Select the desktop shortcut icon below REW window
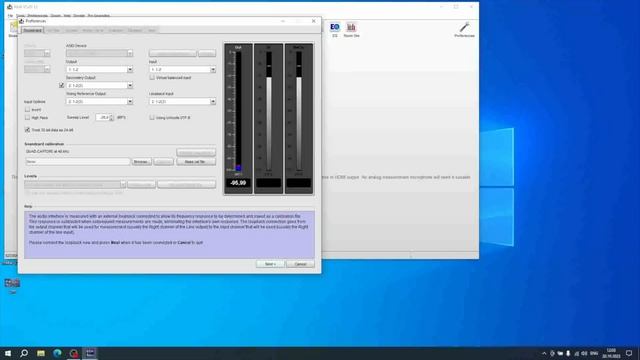Image resolution: width=640 pixels, height=360 pixels. pos(12,284)
